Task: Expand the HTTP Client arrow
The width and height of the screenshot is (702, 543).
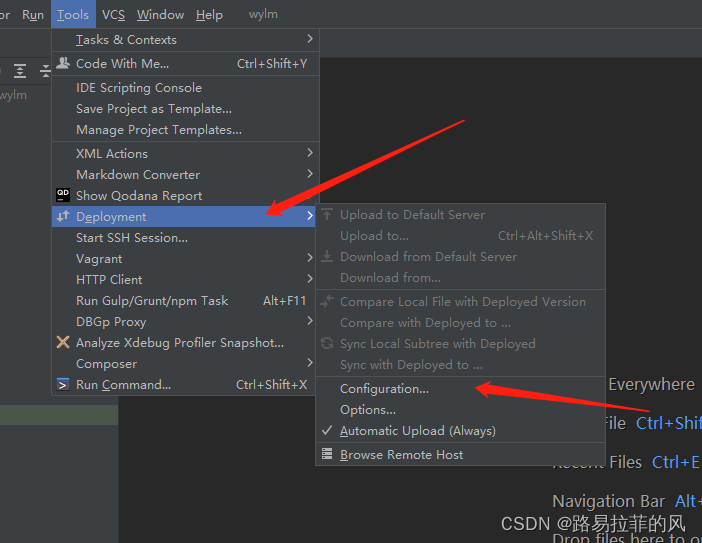Action: click(310, 279)
